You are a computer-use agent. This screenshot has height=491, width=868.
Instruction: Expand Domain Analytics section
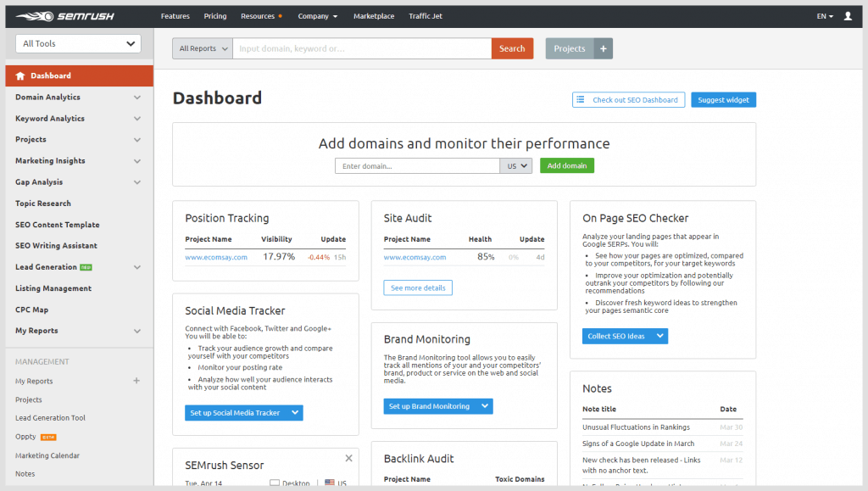click(x=136, y=98)
